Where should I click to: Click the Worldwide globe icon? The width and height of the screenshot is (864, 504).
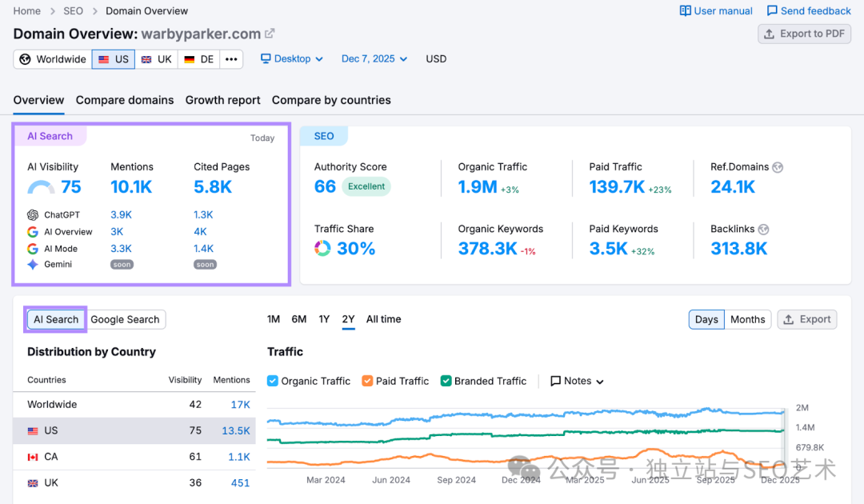pyautogui.click(x=24, y=58)
